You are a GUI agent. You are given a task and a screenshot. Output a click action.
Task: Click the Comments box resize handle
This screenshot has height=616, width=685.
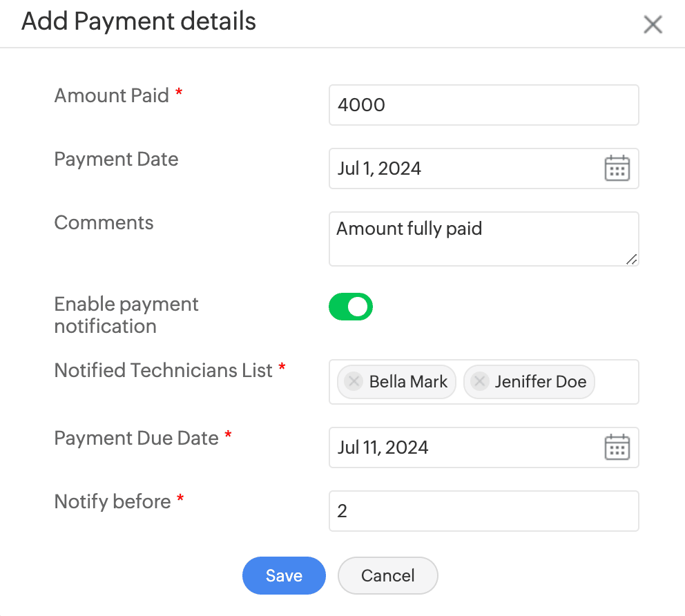[631, 259]
